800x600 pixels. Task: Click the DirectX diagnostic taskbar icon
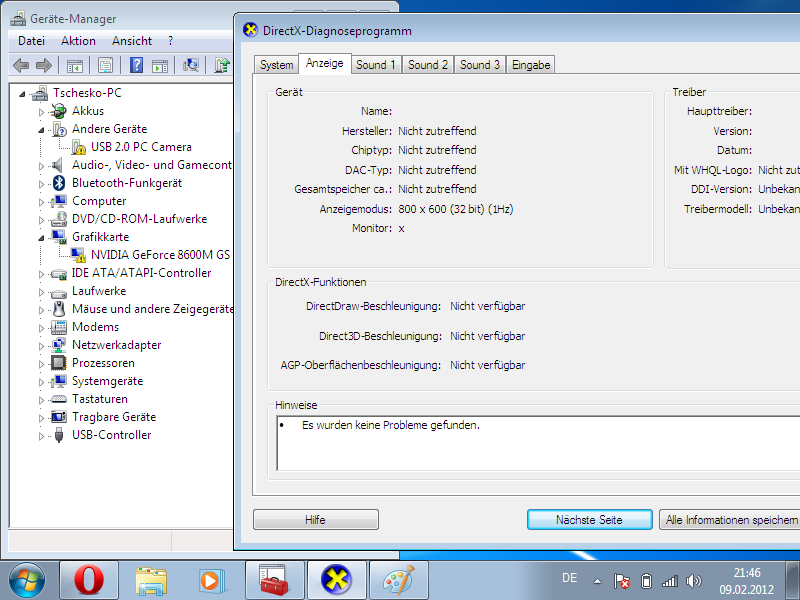(x=336, y=580)
